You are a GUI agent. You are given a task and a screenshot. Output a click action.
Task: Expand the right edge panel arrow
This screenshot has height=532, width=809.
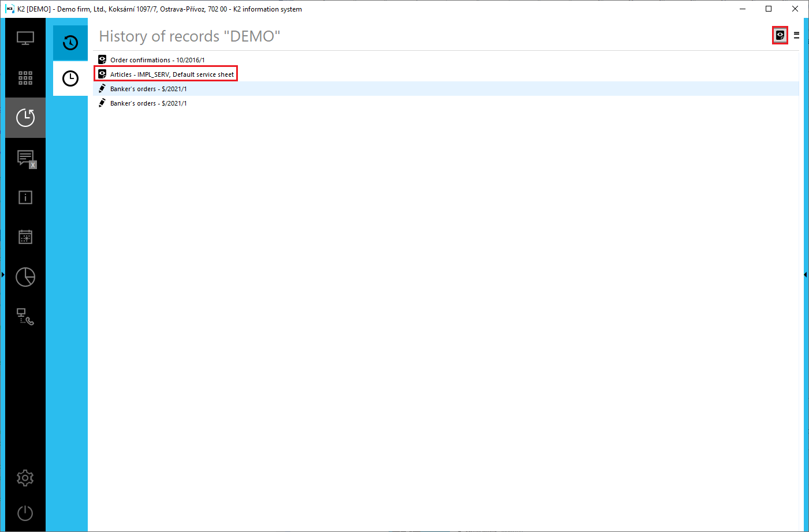click(x=806, y=275)
